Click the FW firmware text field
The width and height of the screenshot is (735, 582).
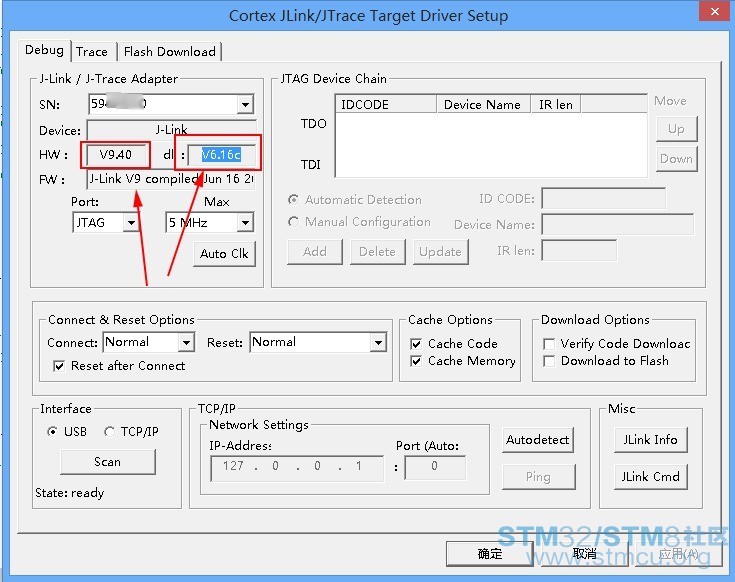point(171,179)
